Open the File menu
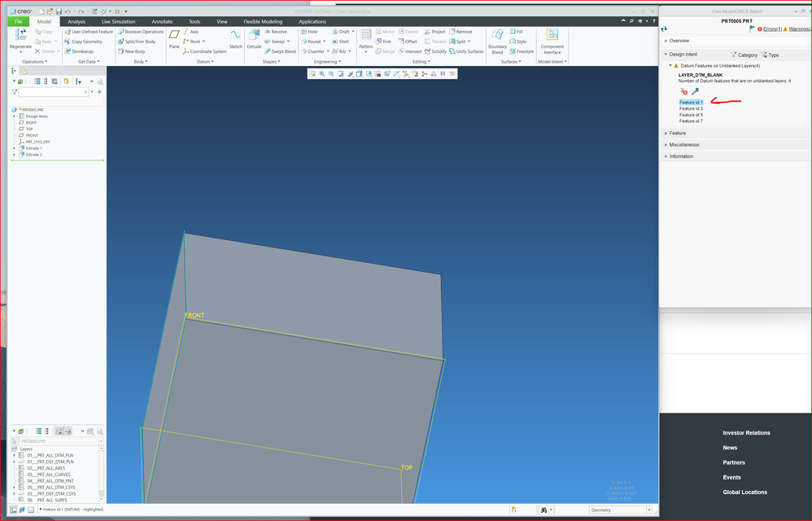This screenshot has height=521, width=812. click(18, 22)
